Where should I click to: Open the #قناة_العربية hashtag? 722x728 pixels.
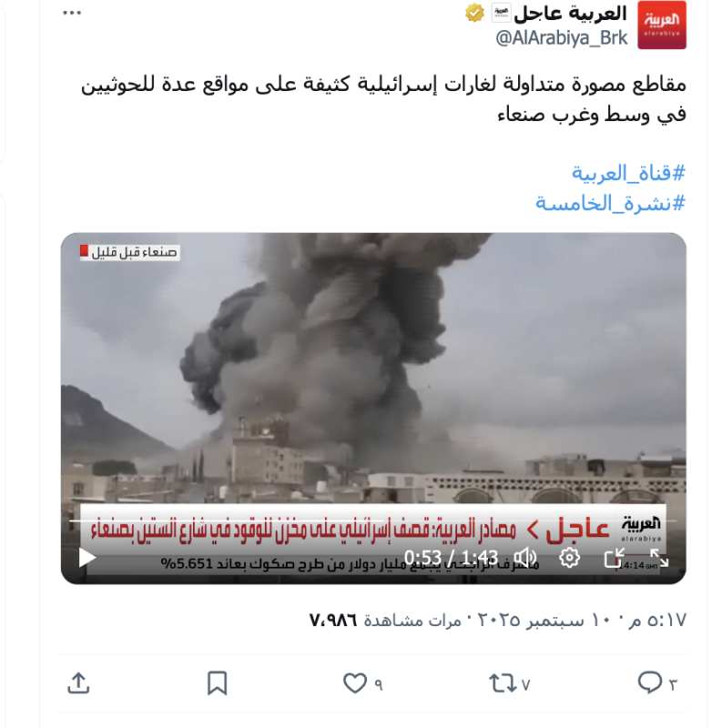pyautogui.click(x=628, y=173)
